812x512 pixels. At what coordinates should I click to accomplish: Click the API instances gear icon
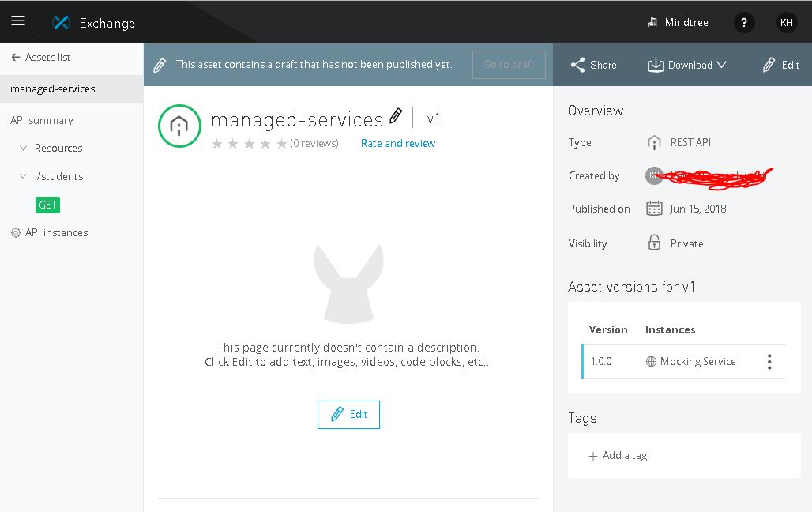(x=15, y=233)
